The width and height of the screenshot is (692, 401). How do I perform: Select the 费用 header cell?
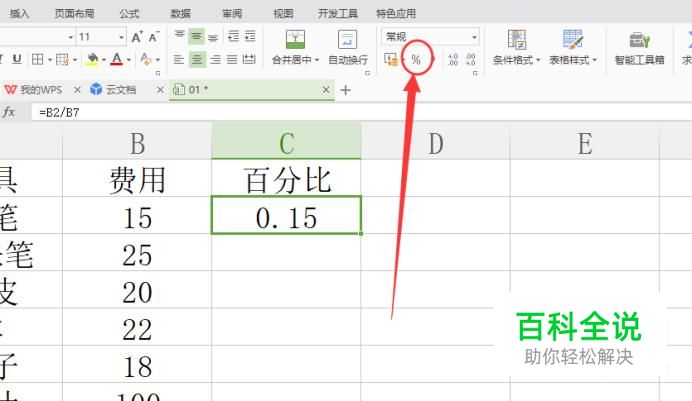click(x=137, y=178)
